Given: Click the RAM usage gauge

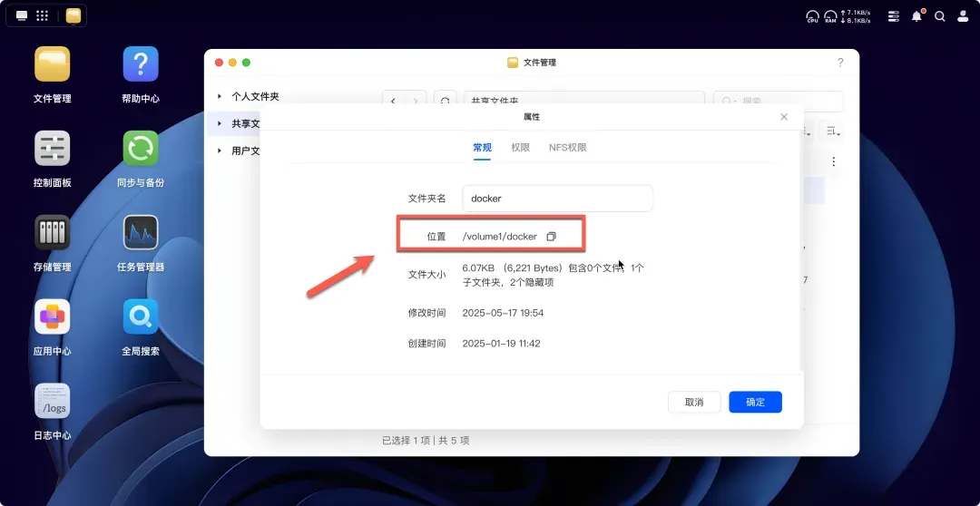Looking at the screenshot, I should [x=830, y=16].
